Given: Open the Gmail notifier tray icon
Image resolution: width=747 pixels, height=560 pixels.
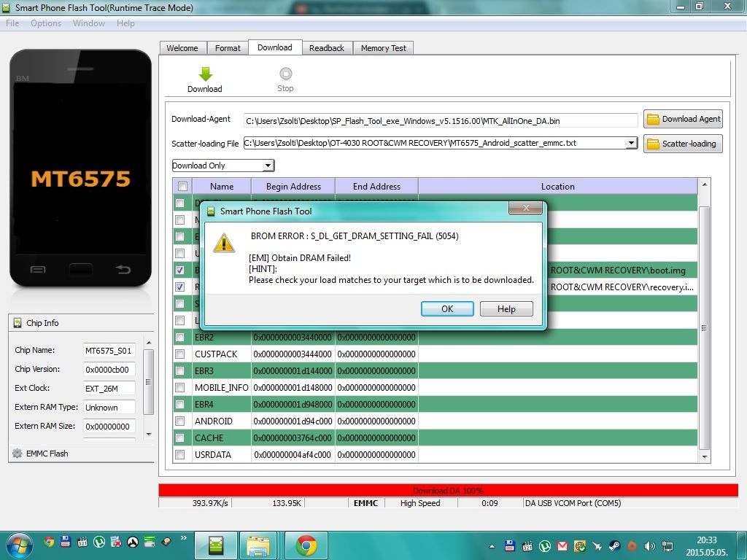Looking at the screenshot, I should 562,546.
